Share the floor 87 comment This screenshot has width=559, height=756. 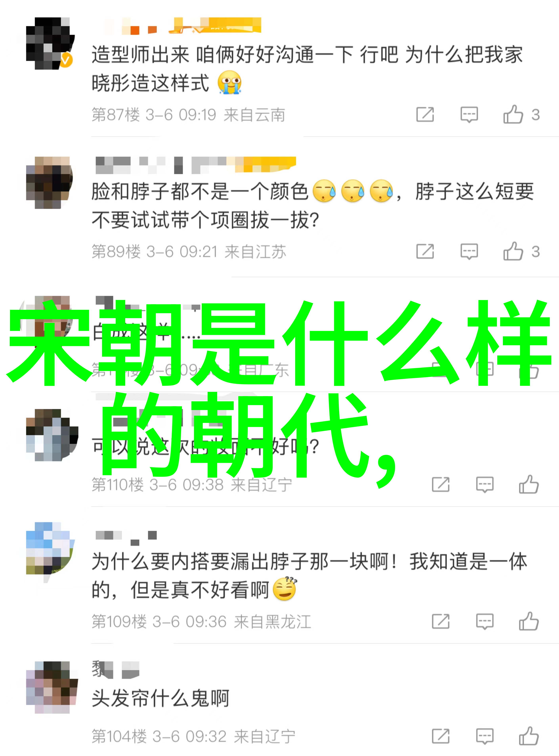(x=425, y=114)
